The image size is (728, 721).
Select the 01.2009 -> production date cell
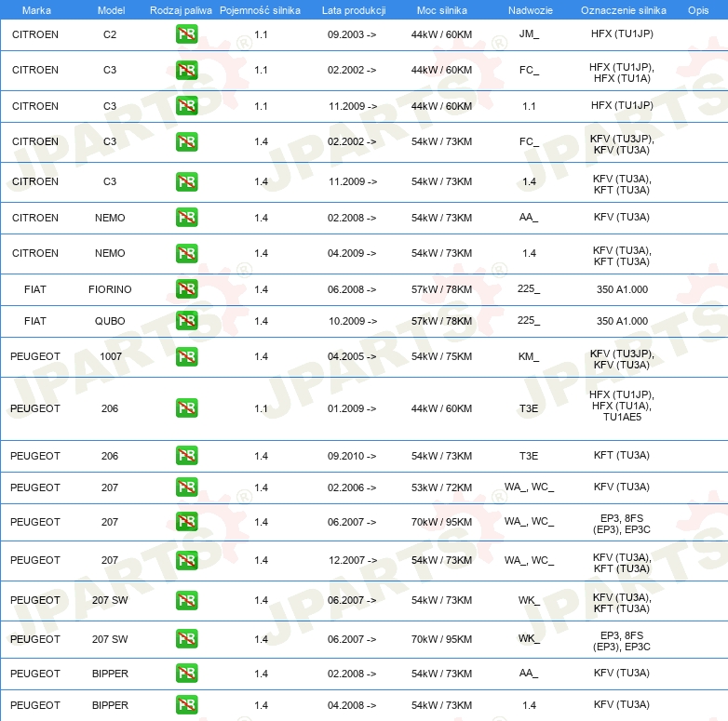[x=352, y=408]
